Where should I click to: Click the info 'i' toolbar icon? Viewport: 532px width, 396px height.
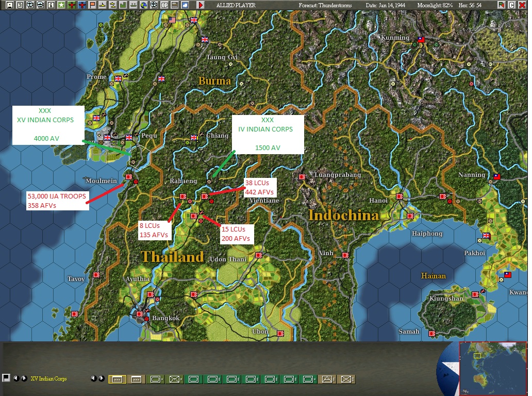tap(51, 5)
